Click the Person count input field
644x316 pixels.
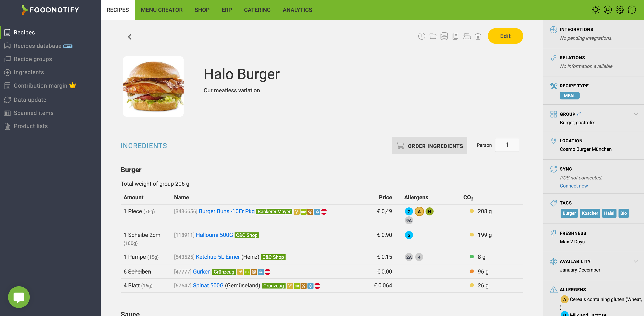pyautogui.click(x=507, y=145)
